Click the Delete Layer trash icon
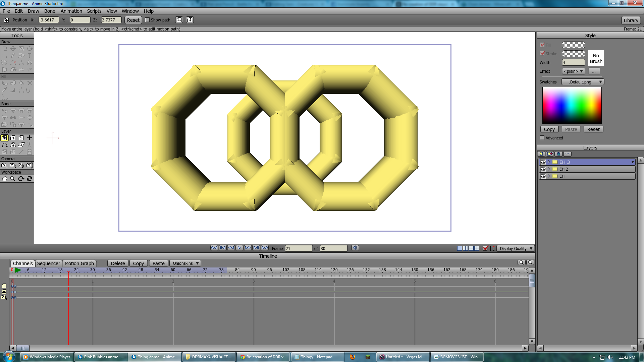The height and width of the screenshot is (362, 644). click(x=558, y=154)
